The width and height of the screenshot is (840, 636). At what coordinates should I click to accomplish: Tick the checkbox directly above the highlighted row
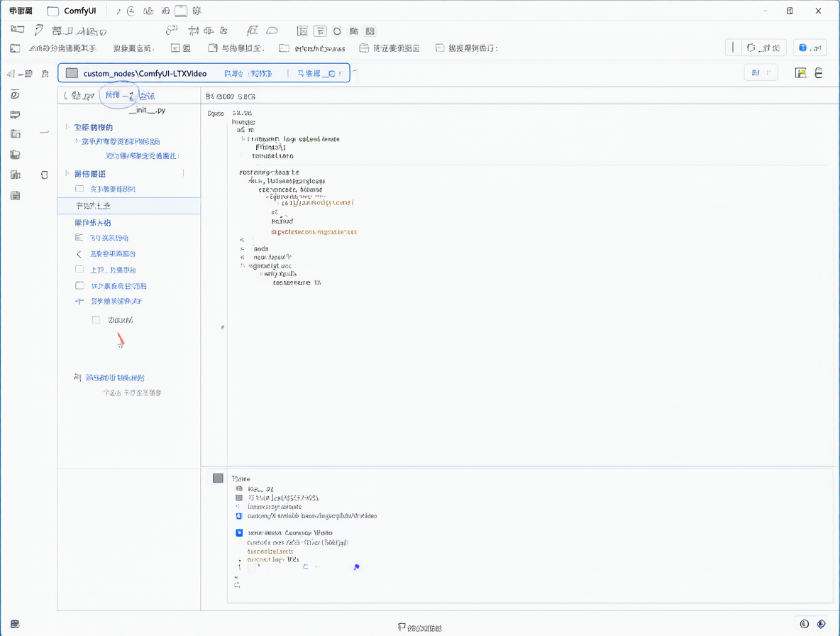[79, 189]
